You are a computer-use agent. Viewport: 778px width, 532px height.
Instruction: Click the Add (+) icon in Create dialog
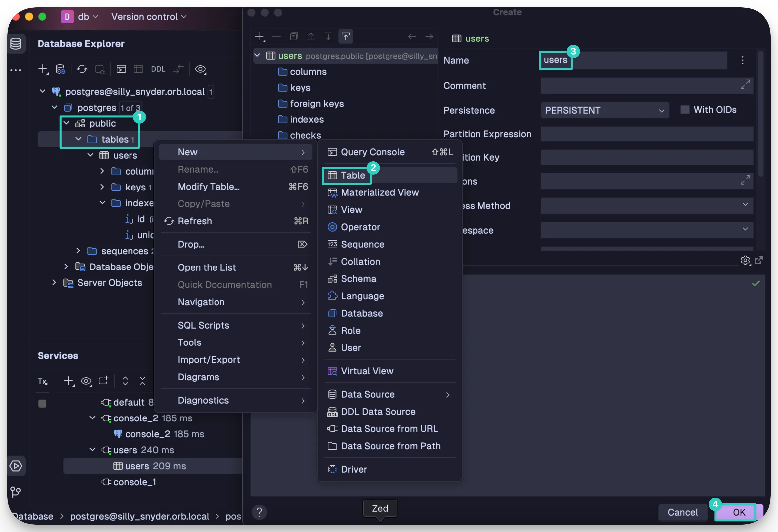click(259, 37)
